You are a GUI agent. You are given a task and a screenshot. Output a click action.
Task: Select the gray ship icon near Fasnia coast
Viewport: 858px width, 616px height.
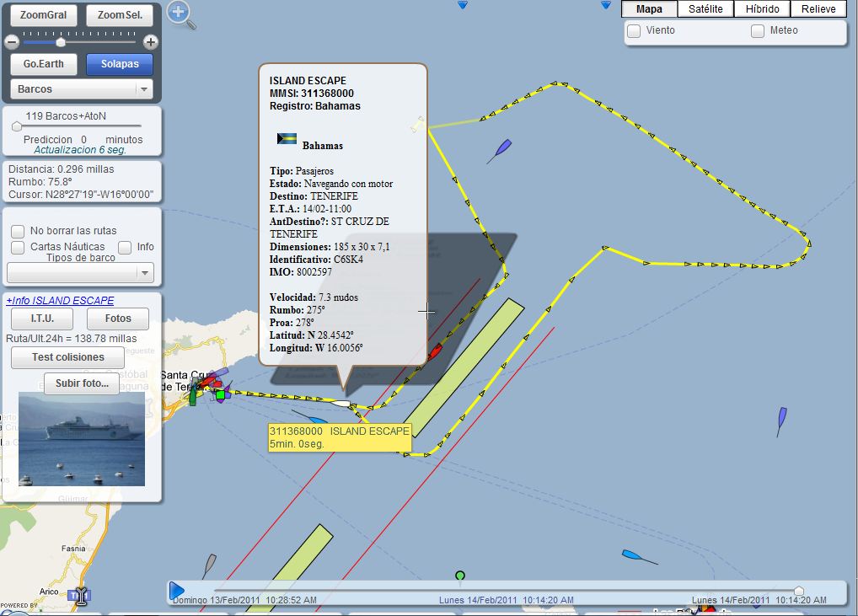click(210, 565)
